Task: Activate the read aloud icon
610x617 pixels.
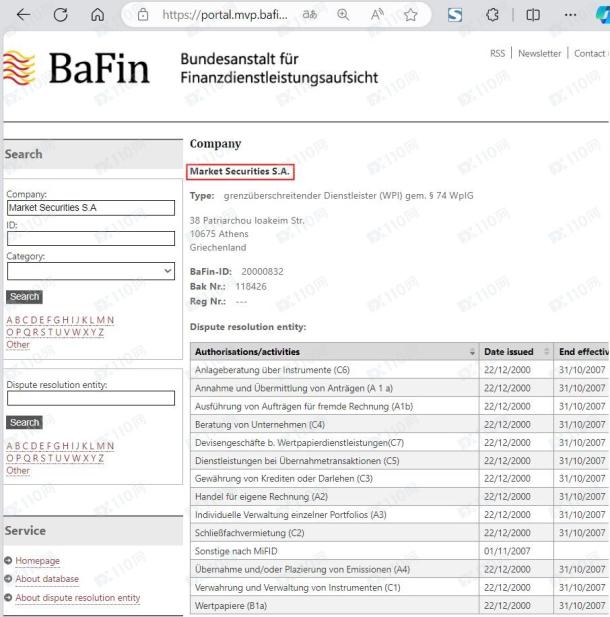Action: pyautogui.click(x=377, y=15)
